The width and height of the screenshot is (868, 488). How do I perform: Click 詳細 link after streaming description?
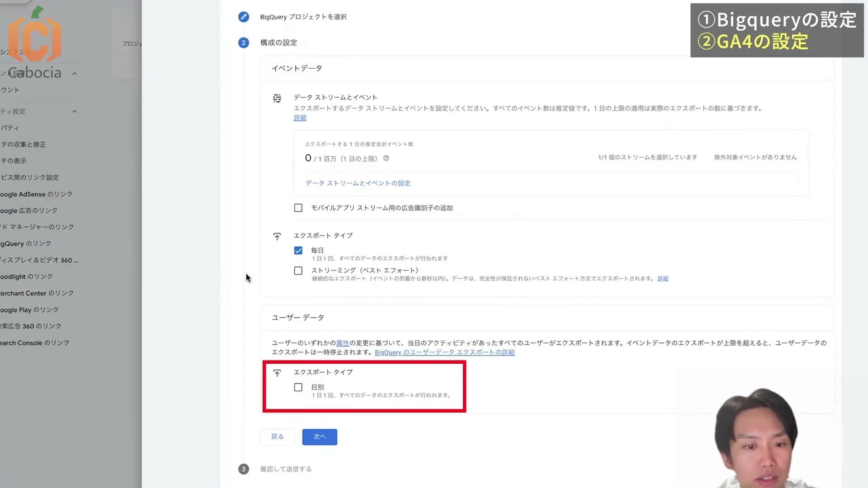663,279
